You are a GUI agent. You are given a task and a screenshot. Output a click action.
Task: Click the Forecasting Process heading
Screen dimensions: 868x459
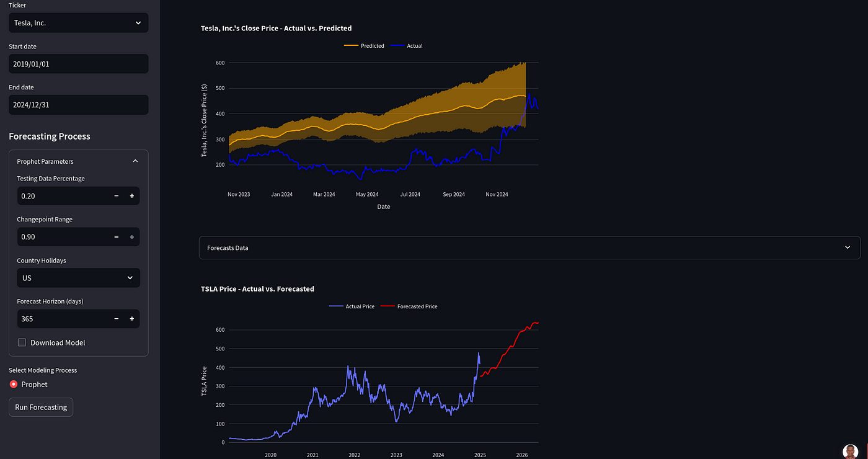pos(50,136)
